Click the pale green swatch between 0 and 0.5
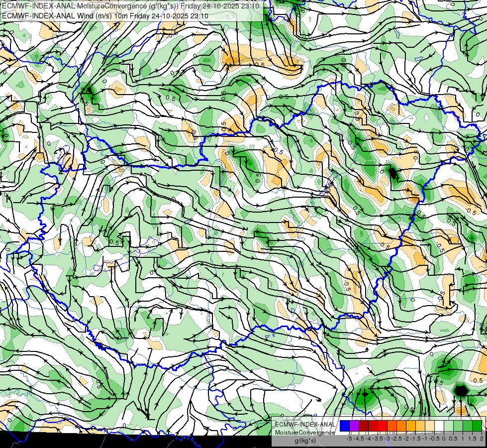487x448 pixels. click(x=449, y=426)
